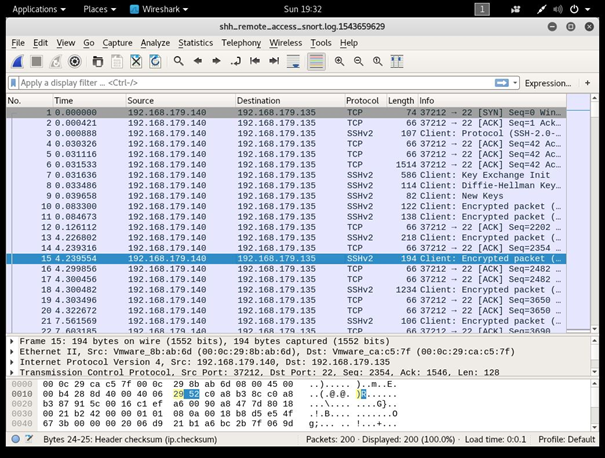Open the Expression... filter builder
Image resolution: width=605 pixels, height=458 pixels.
click(548, 83)
